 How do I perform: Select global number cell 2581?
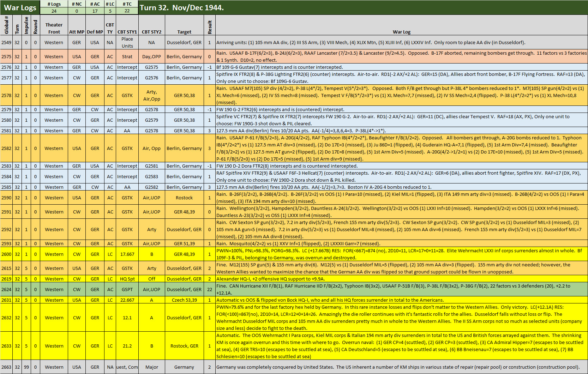coord(6,131)
